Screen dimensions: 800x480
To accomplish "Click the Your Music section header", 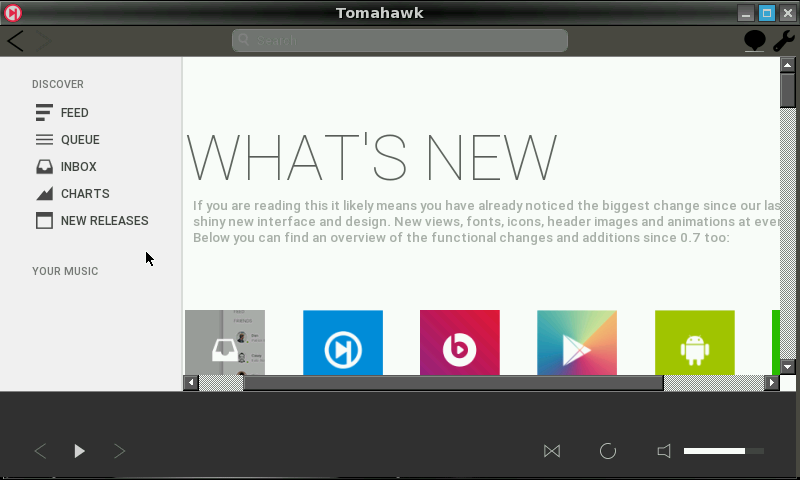I will click(65, 271).
